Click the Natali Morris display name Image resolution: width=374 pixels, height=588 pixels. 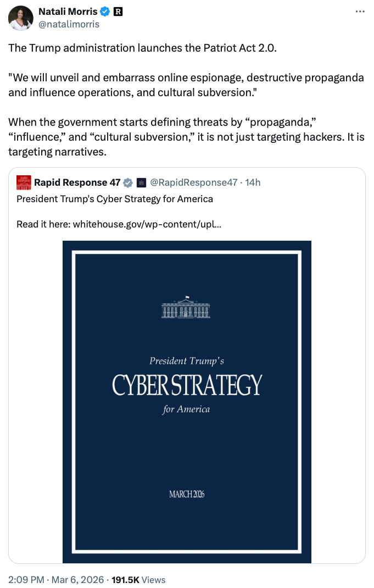pos(68,12)
